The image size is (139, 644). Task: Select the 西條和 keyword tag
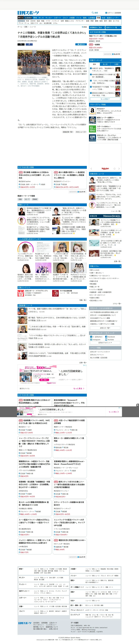pyautogui.click(x=35, y=200)
